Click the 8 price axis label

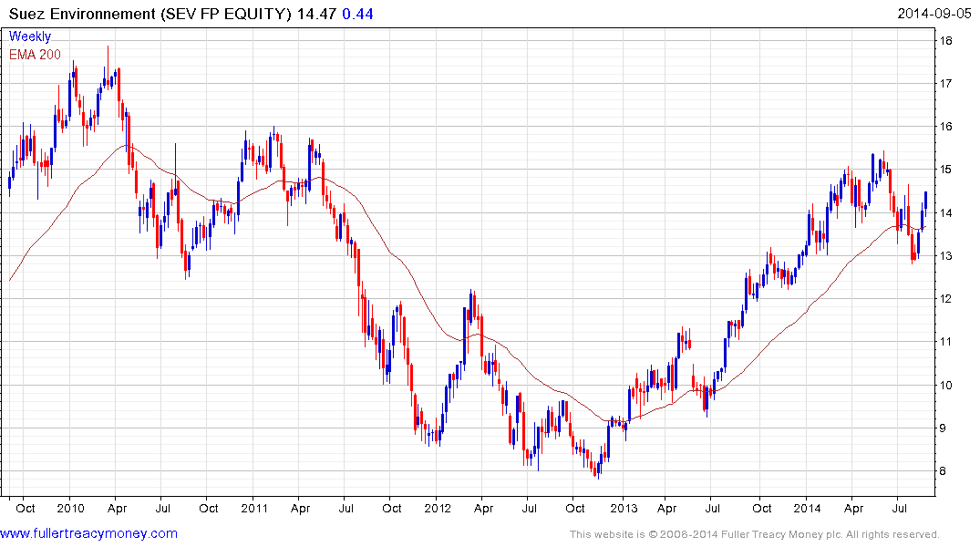tap(943, 471)
